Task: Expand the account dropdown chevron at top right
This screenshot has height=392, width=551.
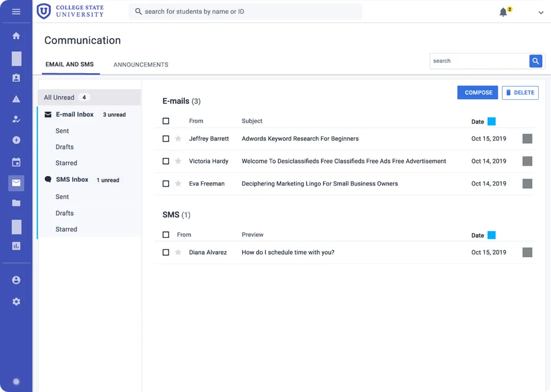Action: tap(541, 12)
